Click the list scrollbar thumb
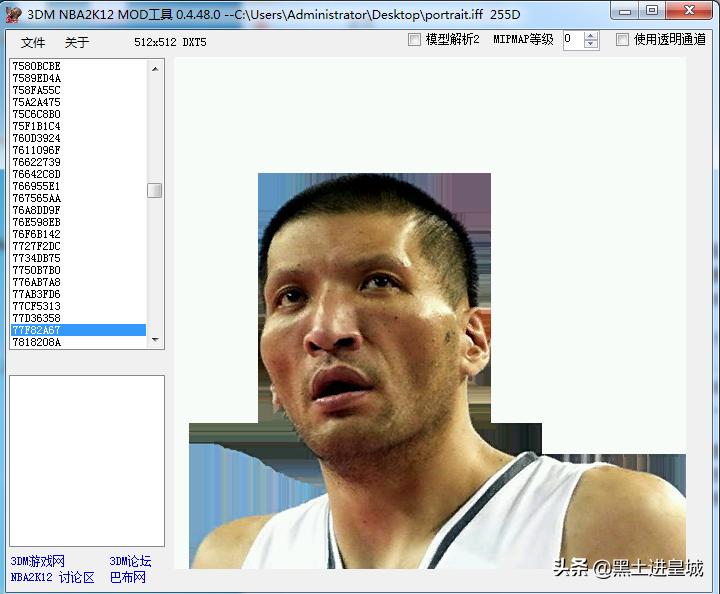This screenshot has width=720, height=594. pos(155,190)
